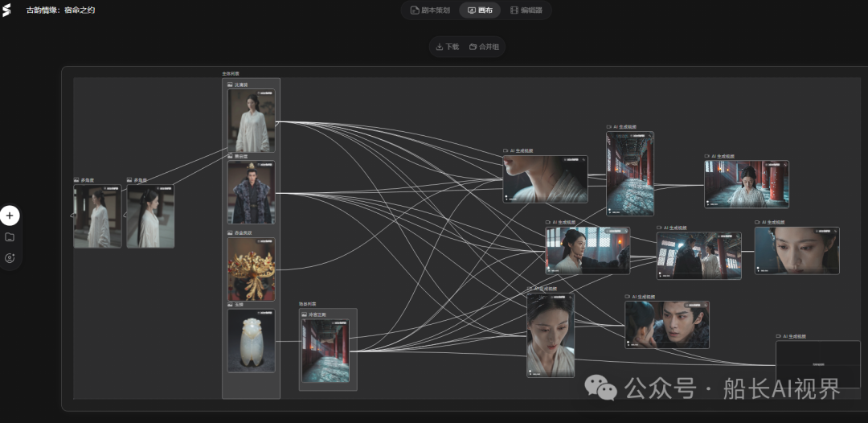Click the project title 古韵情缘：宿命之约
The width and height of the screenshot is (868, 423).
tap(60, 10)
